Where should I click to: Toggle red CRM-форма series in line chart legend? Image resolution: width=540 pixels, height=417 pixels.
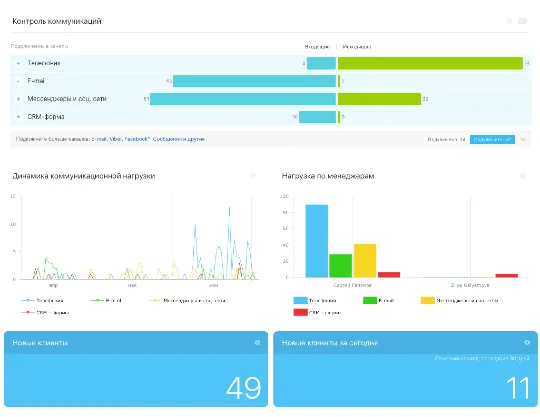click(45, 313)
